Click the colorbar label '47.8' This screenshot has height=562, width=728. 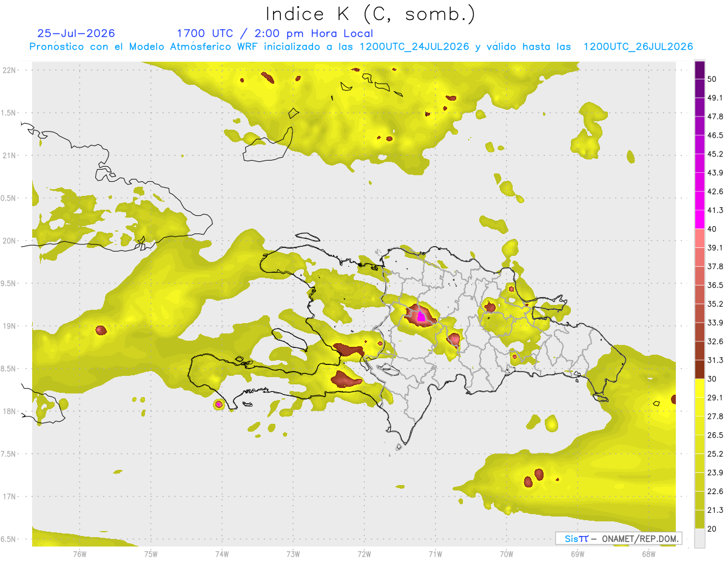click(x=715, y=116)
